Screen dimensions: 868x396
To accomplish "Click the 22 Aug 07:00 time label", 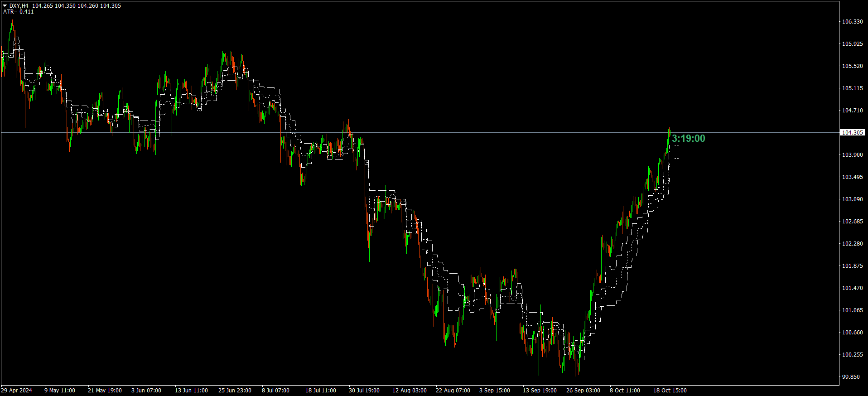I will (453, 391).
